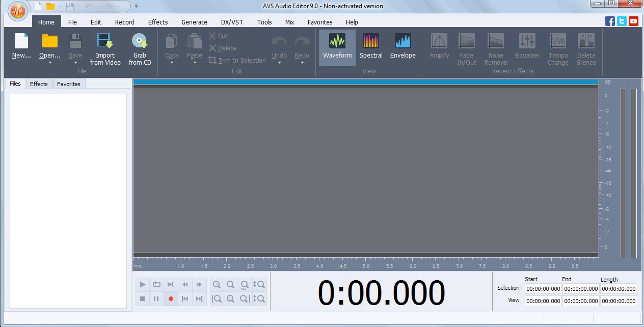Zoom to selection end with right bracket magnifier

pos(245,299)
